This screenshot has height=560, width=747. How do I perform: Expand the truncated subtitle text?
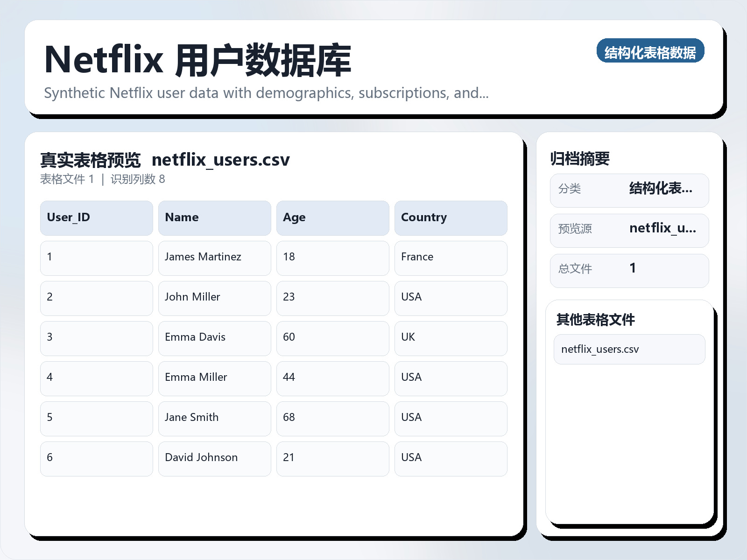click(266, 93)
